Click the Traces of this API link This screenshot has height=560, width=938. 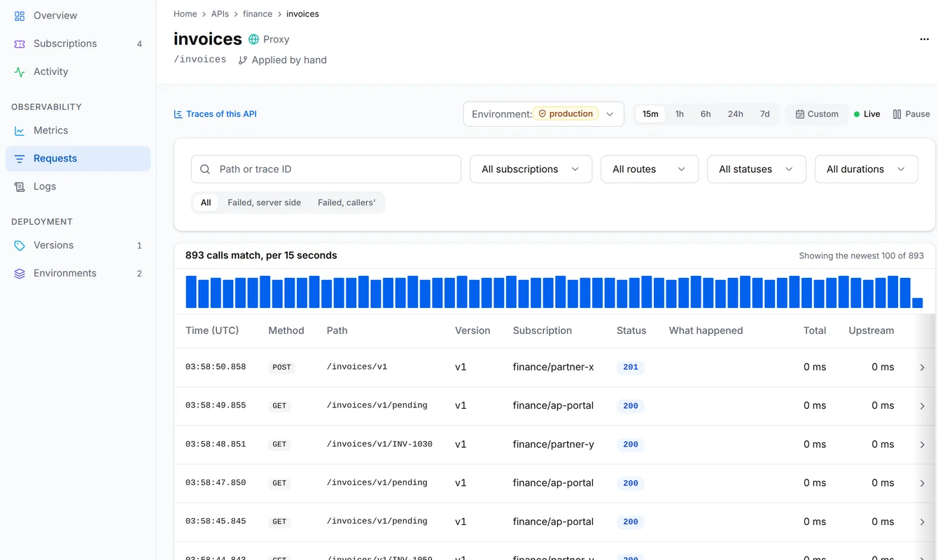pyautogui.click(x=215, y=114)
